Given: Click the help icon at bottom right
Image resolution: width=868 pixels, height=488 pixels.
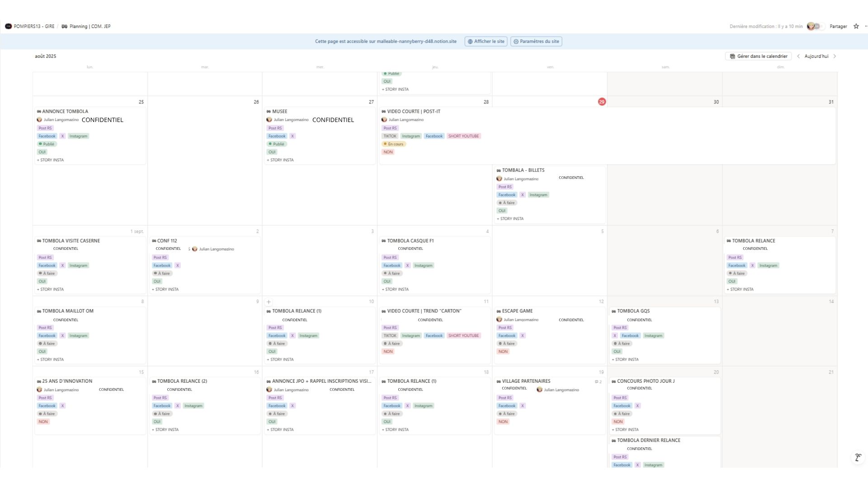Looking at the screenshot, I should (x=858, y=457).
